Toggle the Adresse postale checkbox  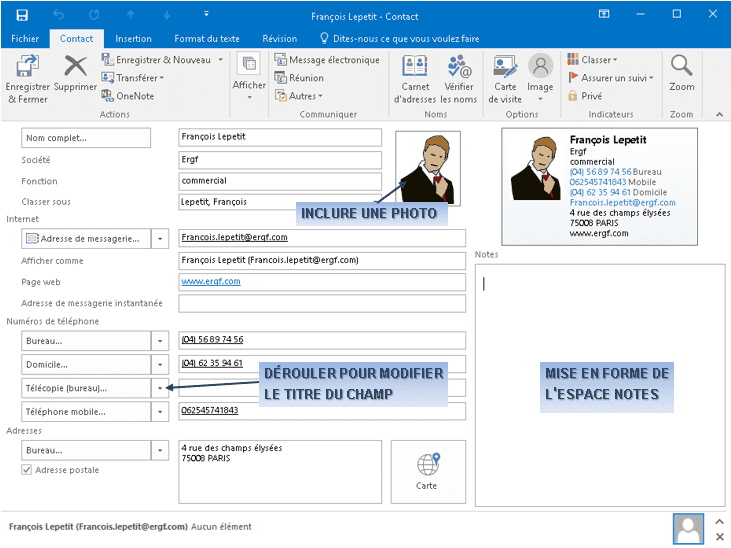click(27, 470)
